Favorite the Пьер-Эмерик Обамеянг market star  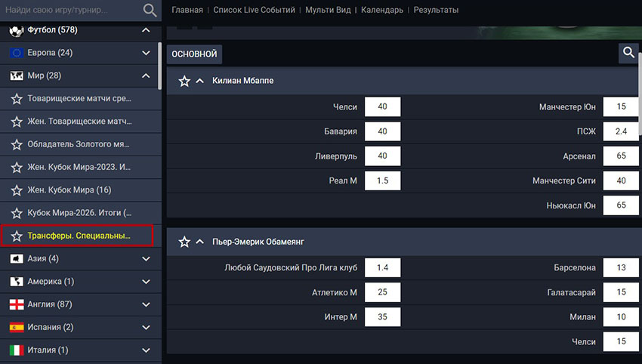coord(184,242)
